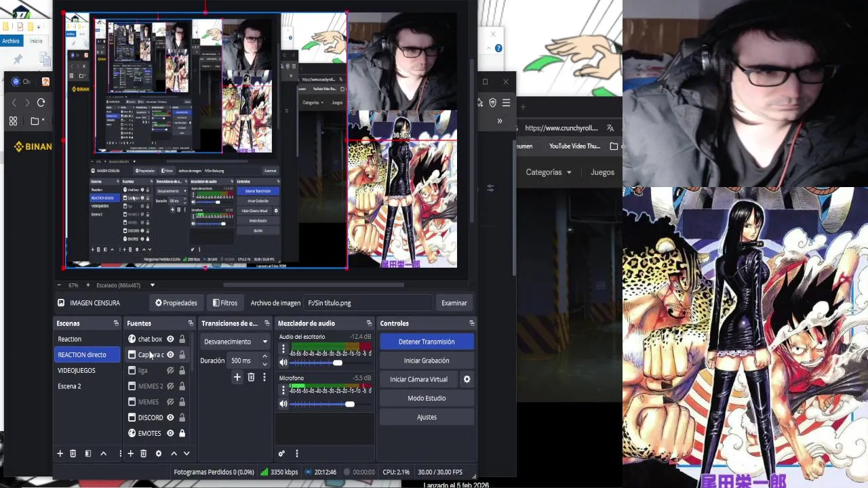This screenshot has width=868, height=488.
Task: Mute Microfono speaker icon
Action: click(283, 404)
